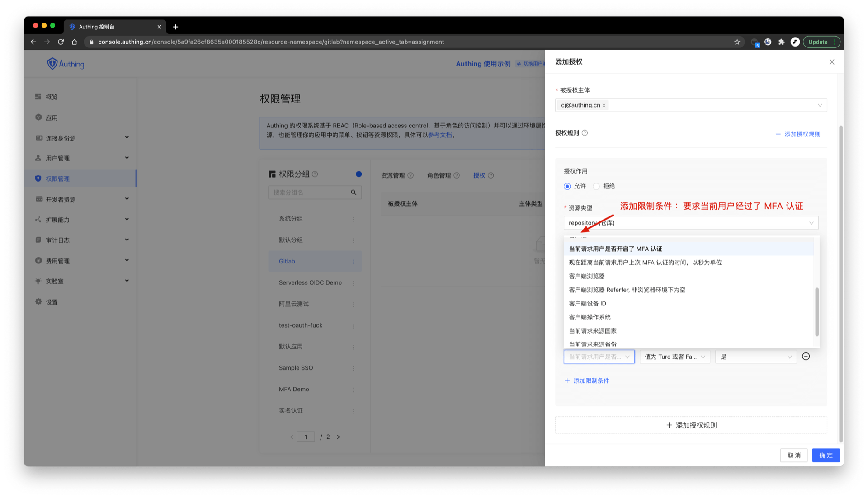Viewport: 868px width, 498px height.
Task: Select the 拒绝 radio button
Action: tap(596, 186)
